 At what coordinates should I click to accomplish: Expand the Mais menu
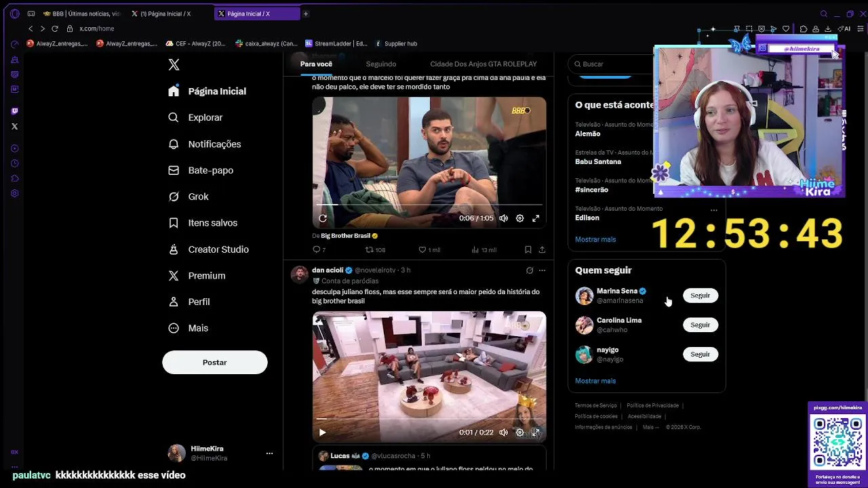[189, 328]
